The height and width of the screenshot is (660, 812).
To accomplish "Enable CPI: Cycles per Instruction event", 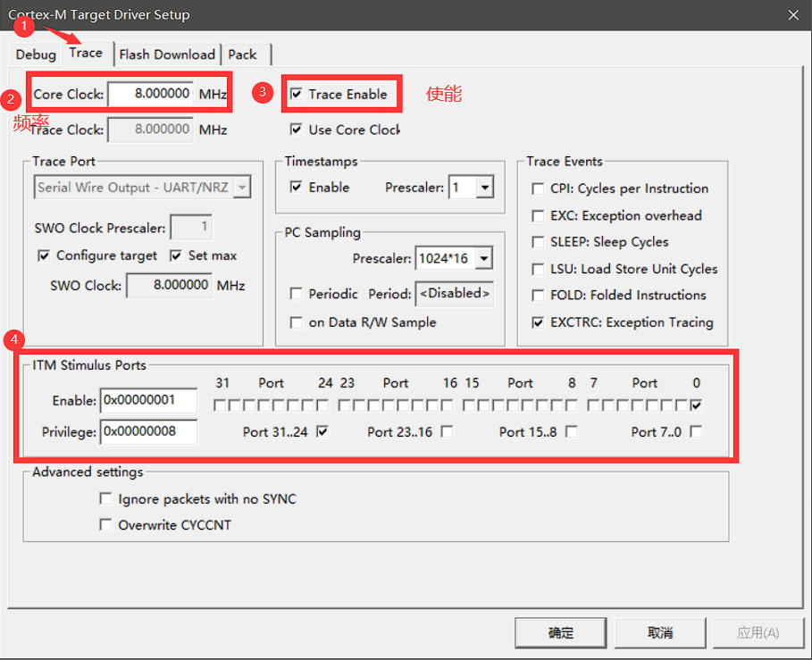I will [x=538, y=188].
